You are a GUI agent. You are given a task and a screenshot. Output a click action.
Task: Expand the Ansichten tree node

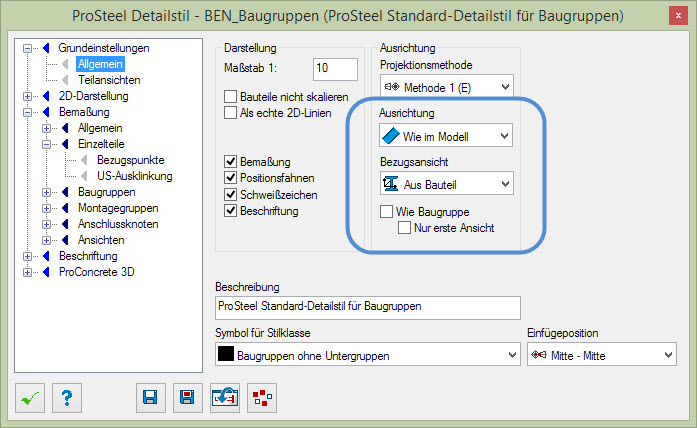click(x=46, y=240)
